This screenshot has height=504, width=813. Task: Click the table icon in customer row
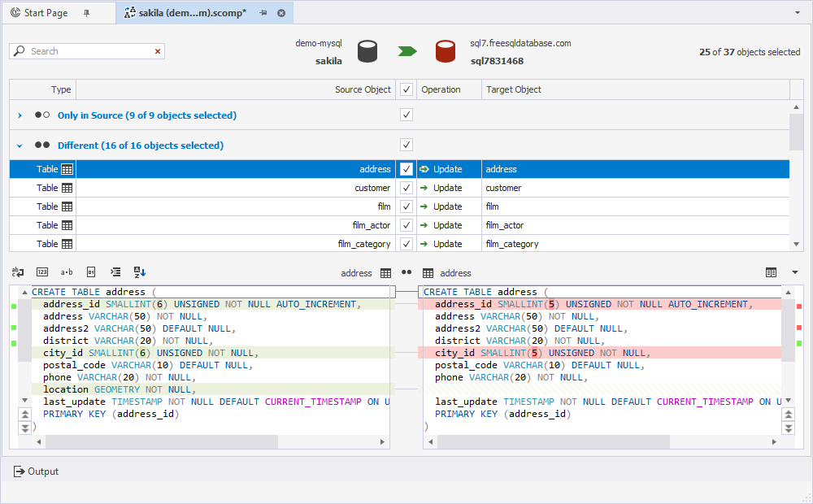[x=67, y=188]
